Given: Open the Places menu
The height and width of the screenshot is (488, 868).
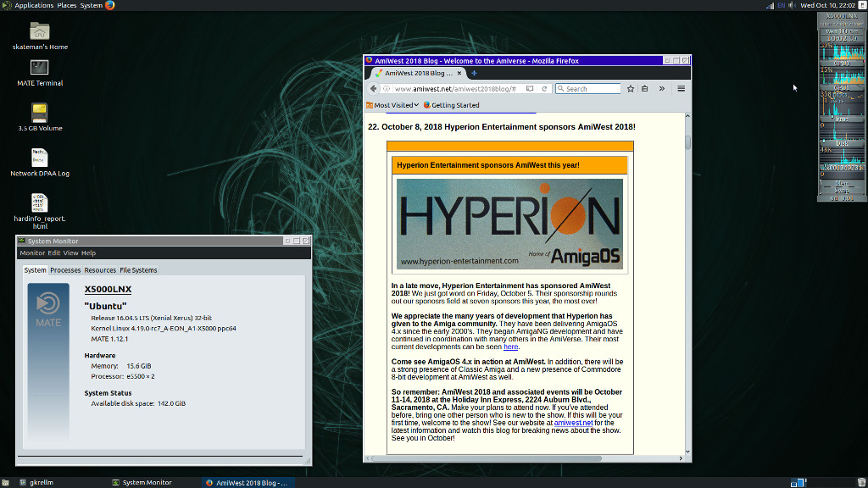Looking at the screenshot, I should pyautogui.click(x=67, y=5).
